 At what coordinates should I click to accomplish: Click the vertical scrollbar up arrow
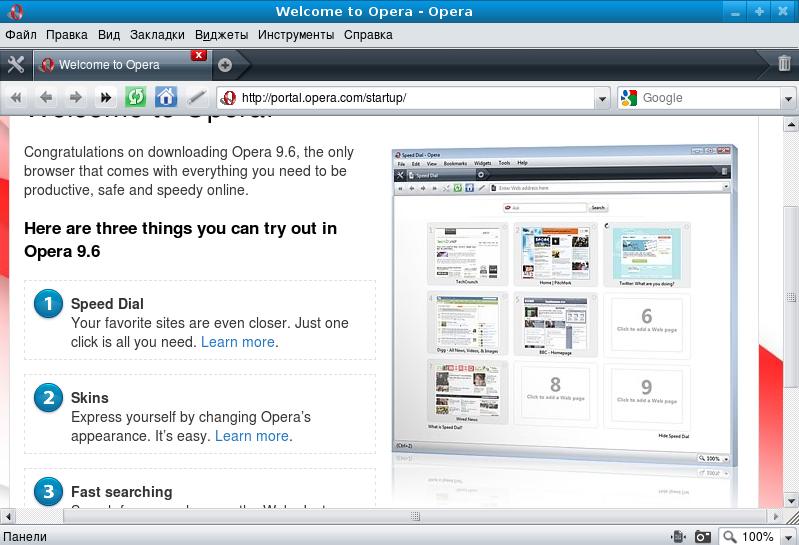tap(791, 124)
